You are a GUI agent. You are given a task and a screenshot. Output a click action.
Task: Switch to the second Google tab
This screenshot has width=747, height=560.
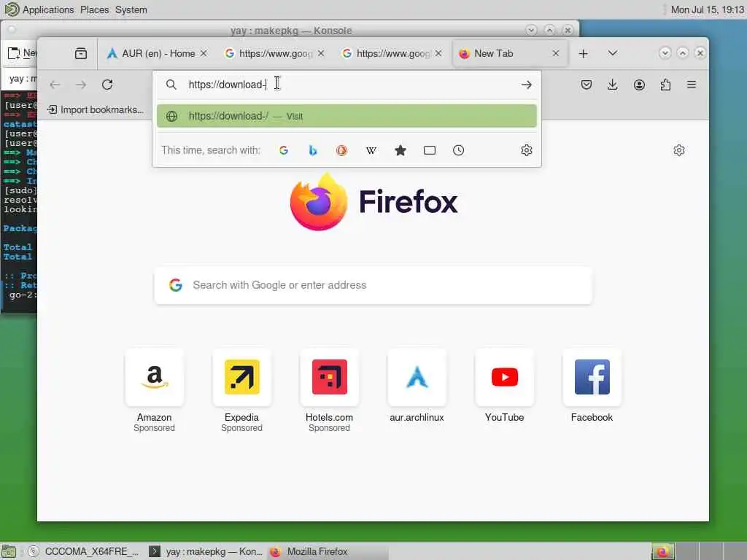click(x=392, y=53)
